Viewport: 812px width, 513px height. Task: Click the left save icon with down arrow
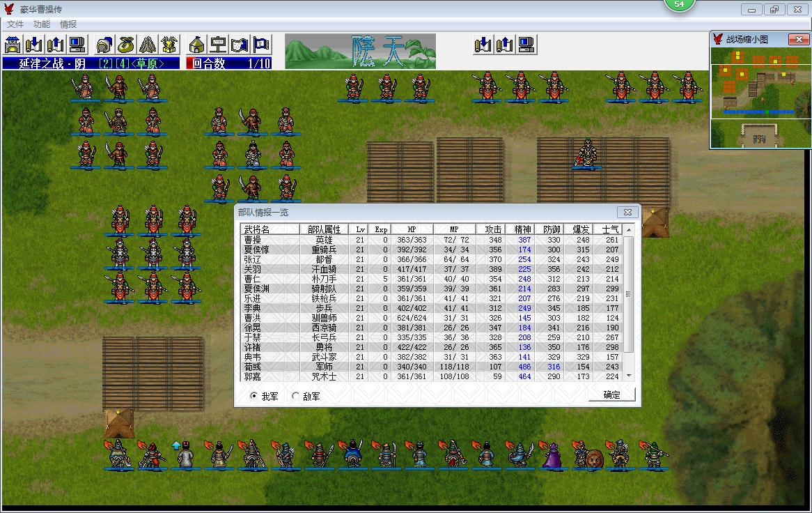tap(34, 45)
